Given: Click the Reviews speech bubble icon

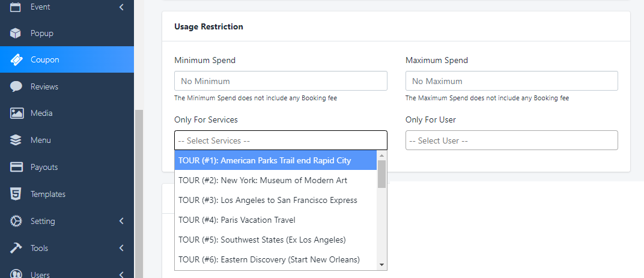Looking at the screenshot, I should tap(16, 86).
